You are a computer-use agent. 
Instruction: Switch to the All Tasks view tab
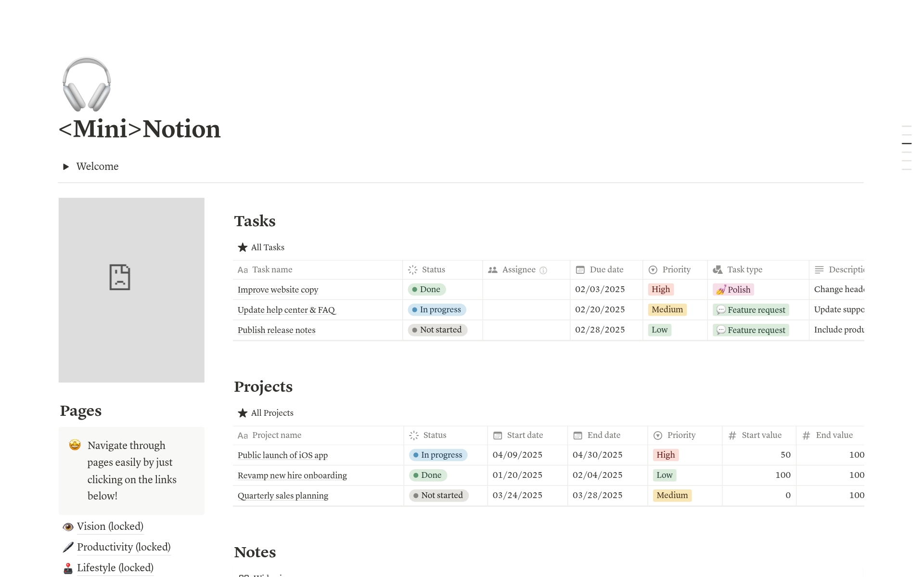click(x=267, y=247)
